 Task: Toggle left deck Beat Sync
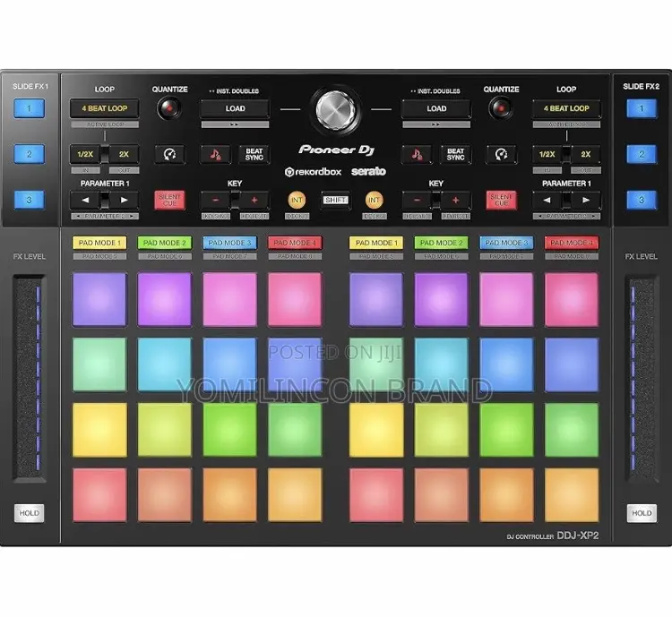click(x=254, y=154)
